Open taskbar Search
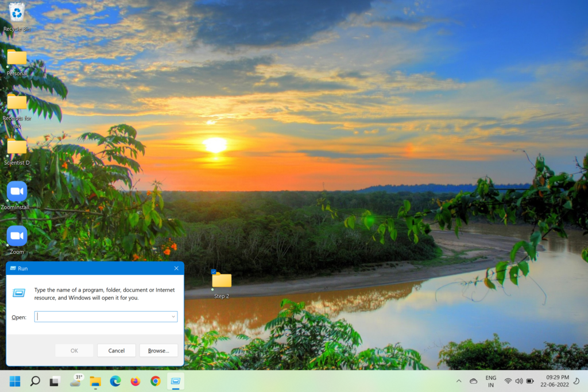 tap(35, 381)
